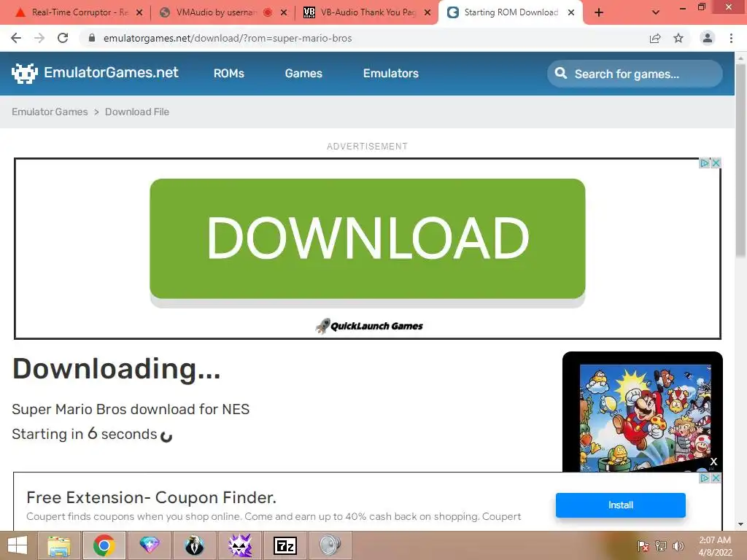
Task: Go back using the browser back arrow
Action: coord(16,38)
